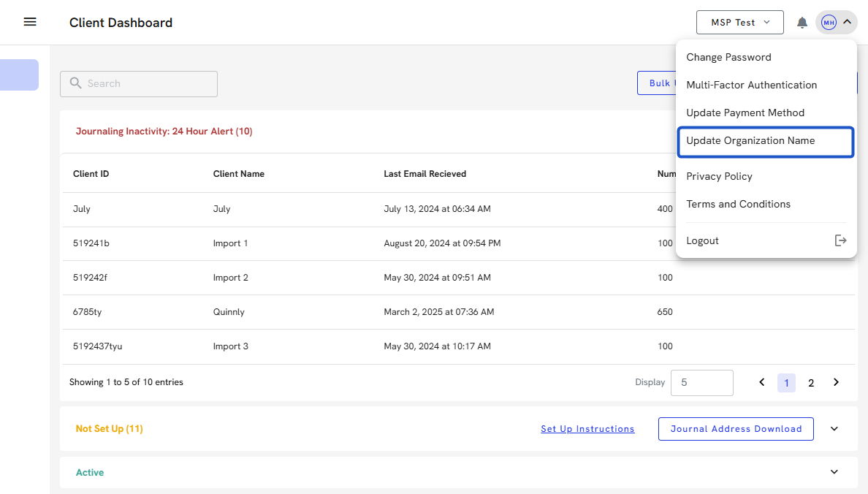Click the Display entries count field
The image size is (868, 494).
pyautogui.click(x=701, y=382)
